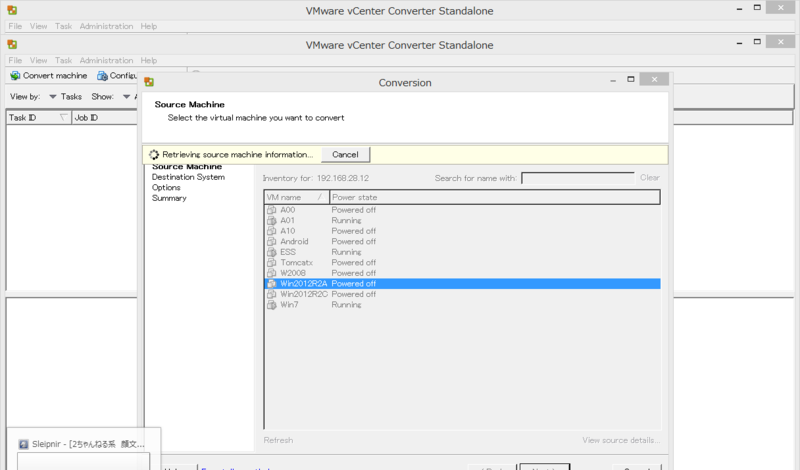
Task: Select the ESS virtual machine row
Action: (462, 252)
